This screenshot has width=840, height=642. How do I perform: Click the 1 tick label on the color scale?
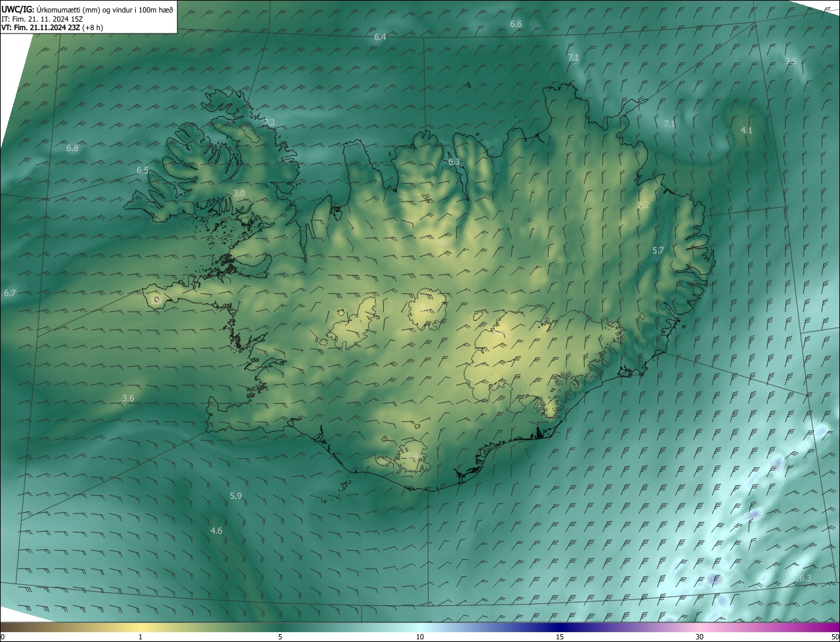click(x=140, y=637)
